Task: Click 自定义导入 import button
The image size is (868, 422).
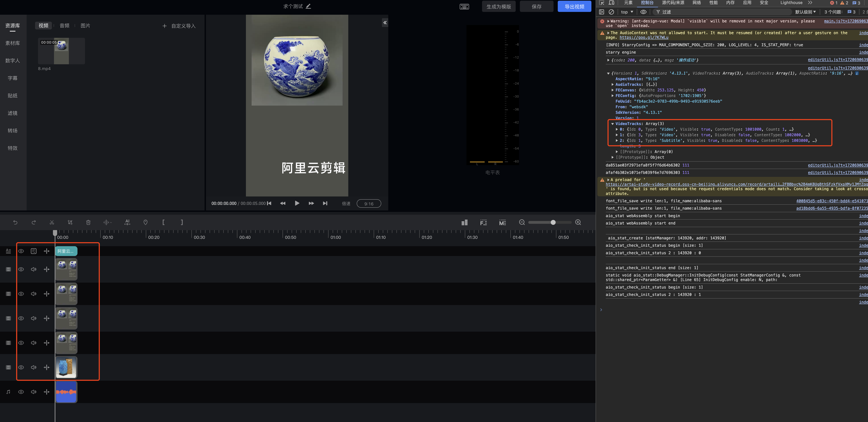Action: click(179, 26)
